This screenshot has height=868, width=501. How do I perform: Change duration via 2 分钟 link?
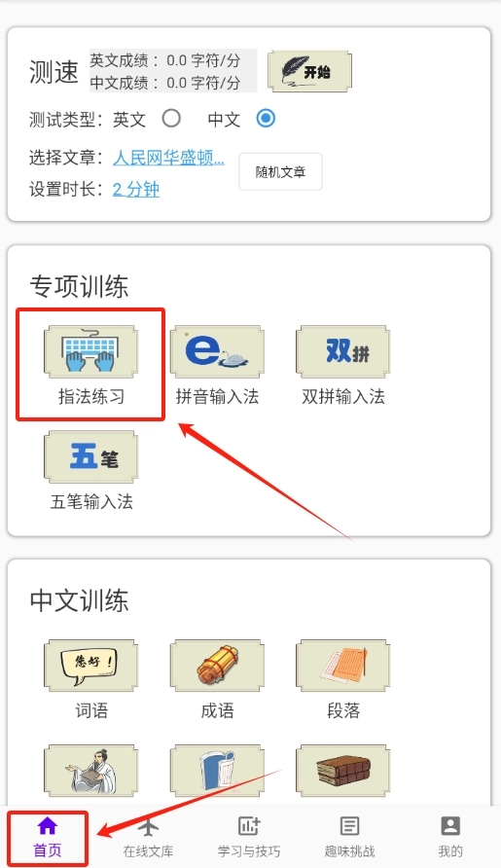(x=136, y=190)
